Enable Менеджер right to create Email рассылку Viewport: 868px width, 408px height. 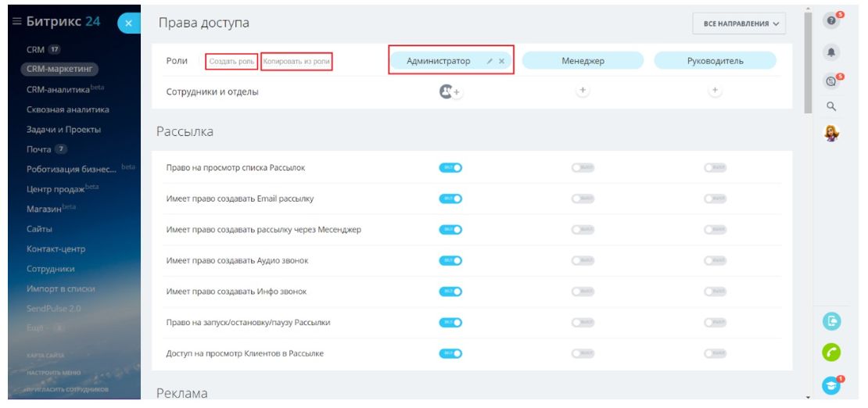[583, 199]
